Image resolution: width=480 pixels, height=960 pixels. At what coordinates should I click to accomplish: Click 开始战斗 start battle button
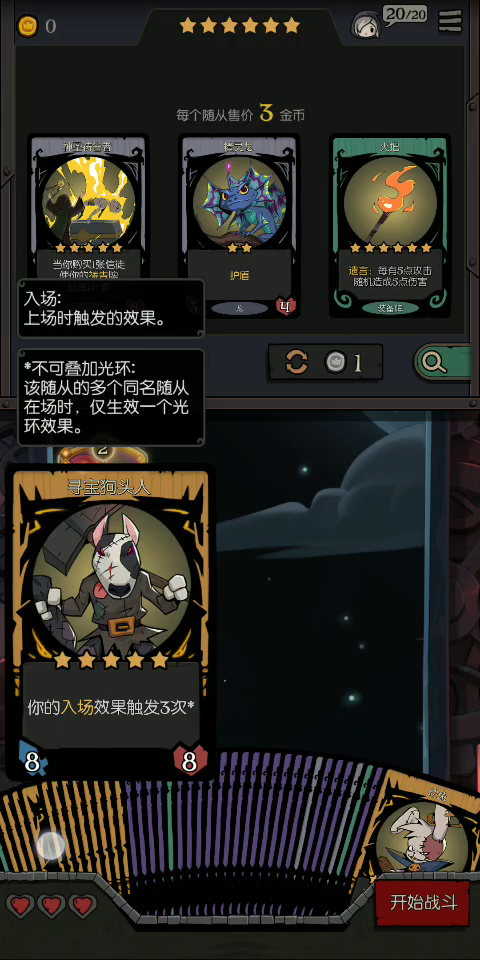[x=424, y=902]
